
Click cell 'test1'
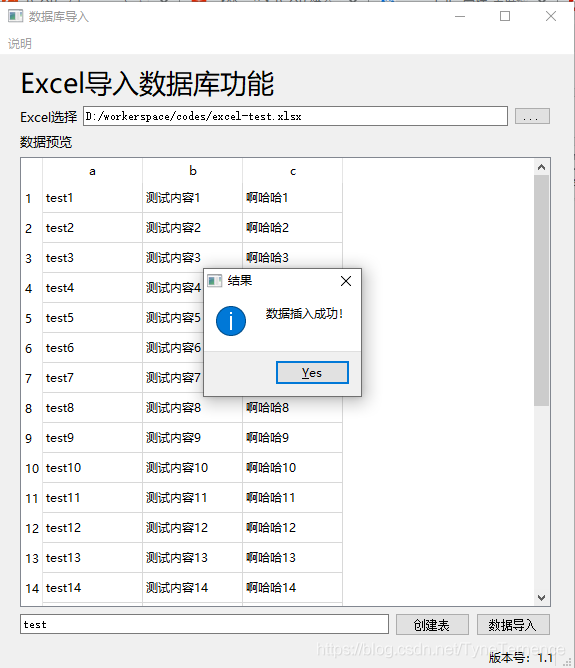click(92, 198)
